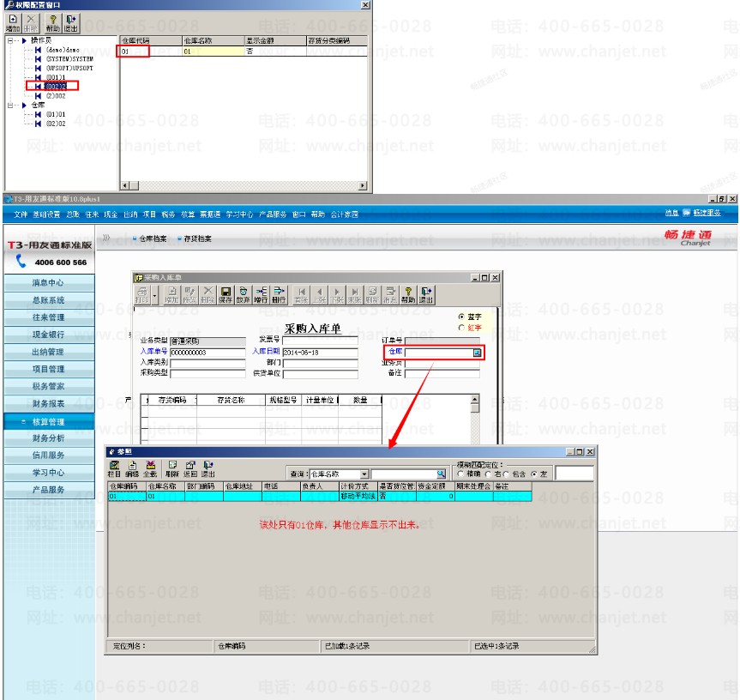Click the 栏目 icon in the 参照 window
The image size is (740, 700).
[114, 469]
